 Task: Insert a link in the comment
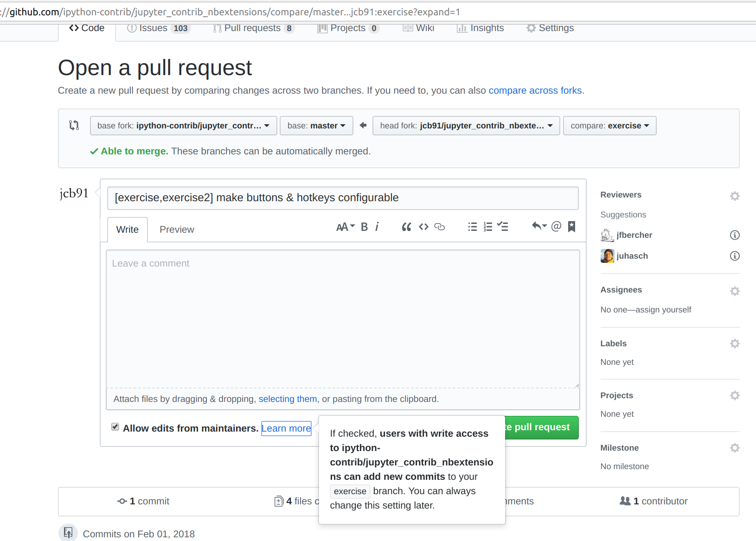440,227
